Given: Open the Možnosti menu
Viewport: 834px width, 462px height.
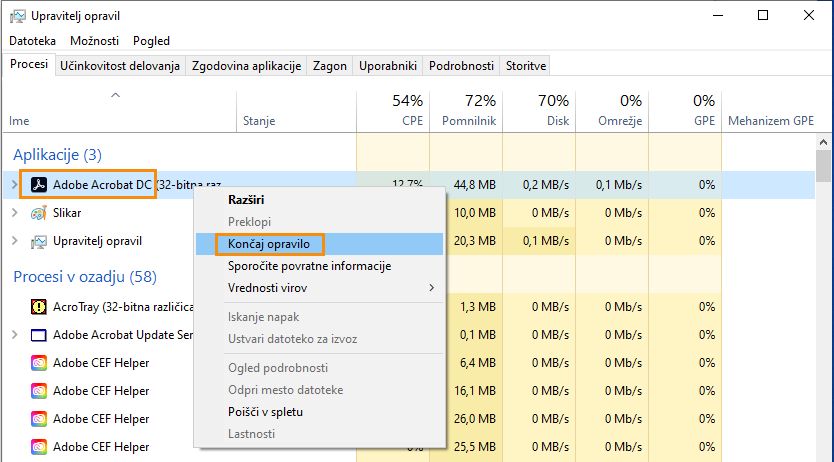Looking at the screenshot, I should coord(94,41).
